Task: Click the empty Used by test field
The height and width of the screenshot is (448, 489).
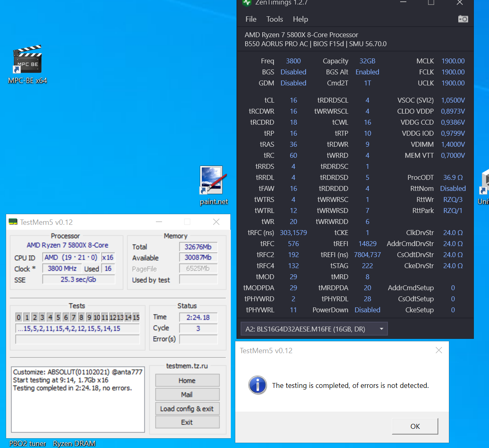Action: coord(198,280)
